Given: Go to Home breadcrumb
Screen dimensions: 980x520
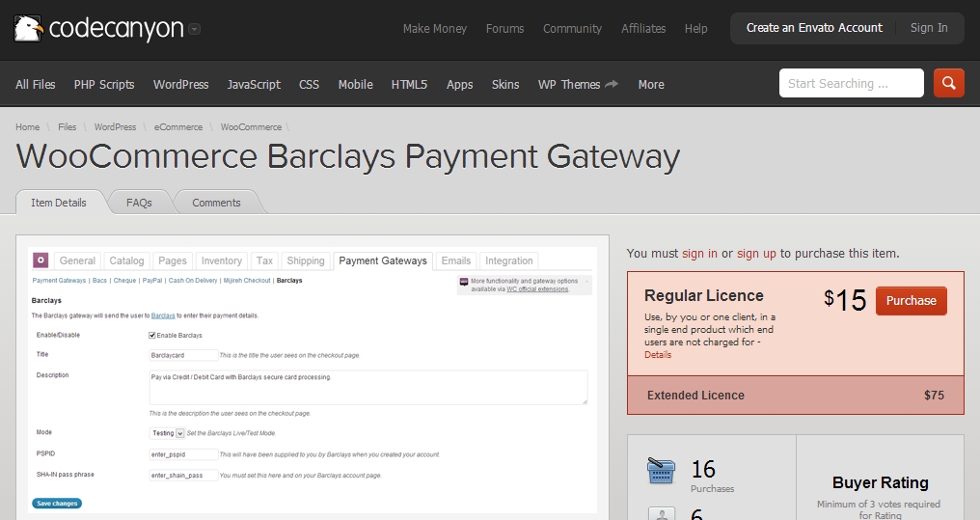Looking at the screenshot, I should [x=28, y=127].
